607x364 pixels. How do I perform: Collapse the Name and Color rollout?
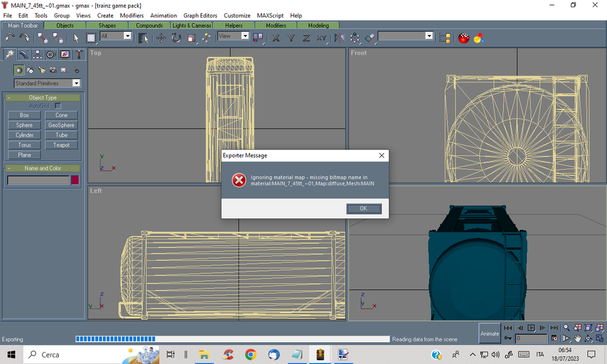42,168
